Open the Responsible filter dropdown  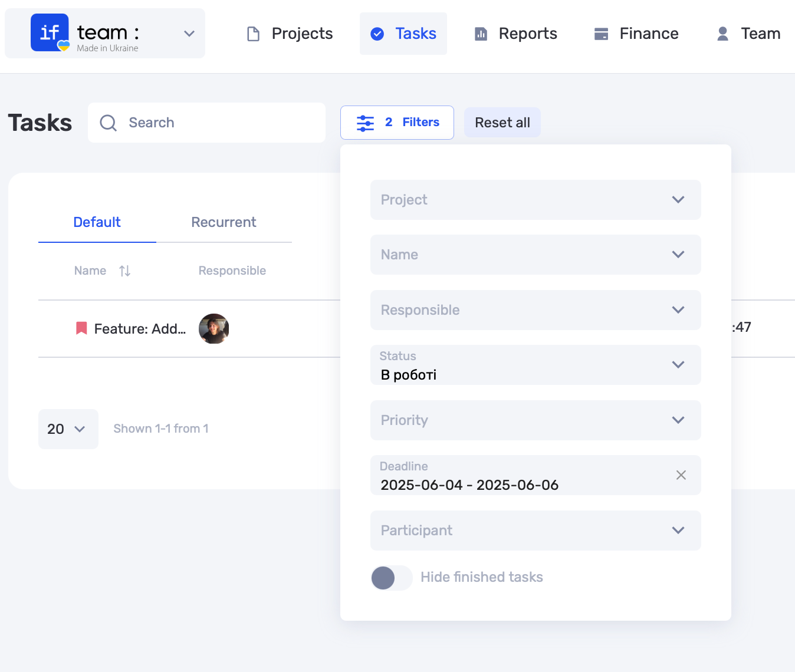pos(536,310)
